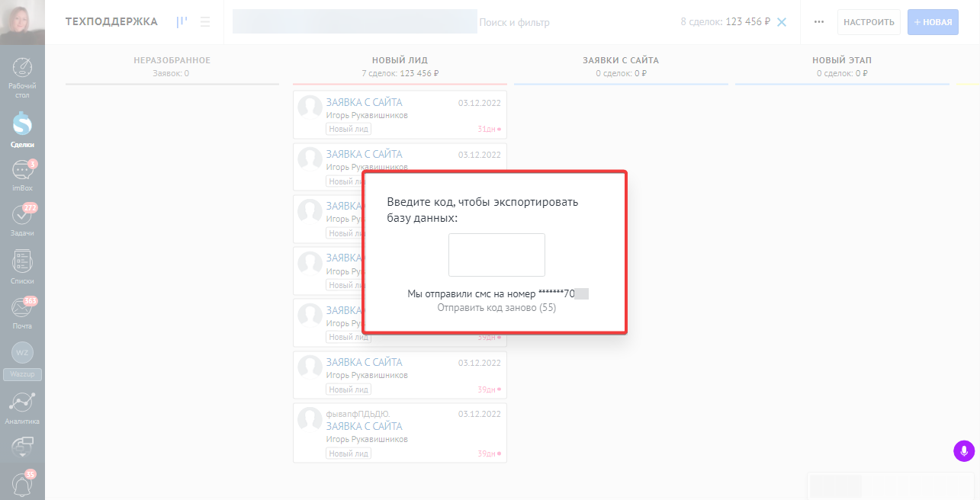Focus the SMS code input box
Image resolution: width=980 pixels, height=500 pixels.
point(496,255)
